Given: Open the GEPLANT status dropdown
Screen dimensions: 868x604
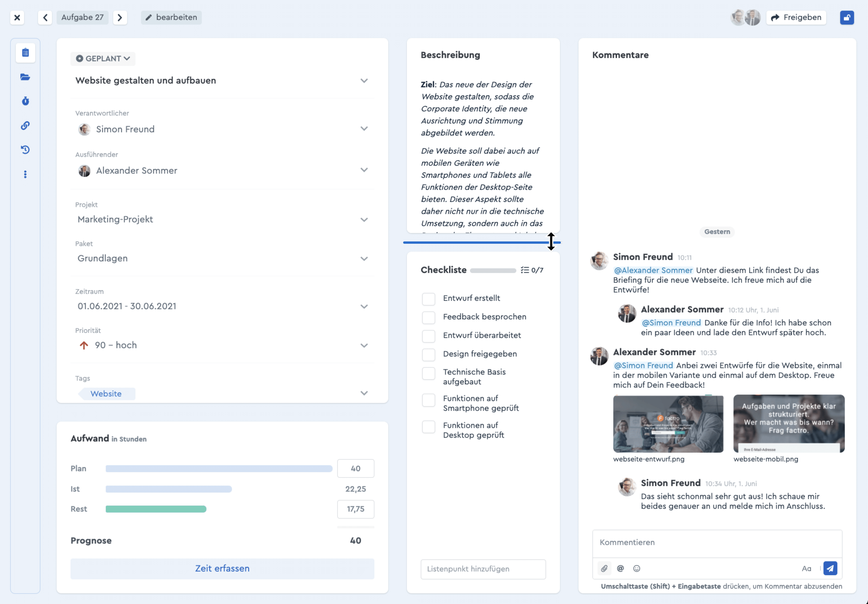Looking at the screenshot, I should (102, 59).
